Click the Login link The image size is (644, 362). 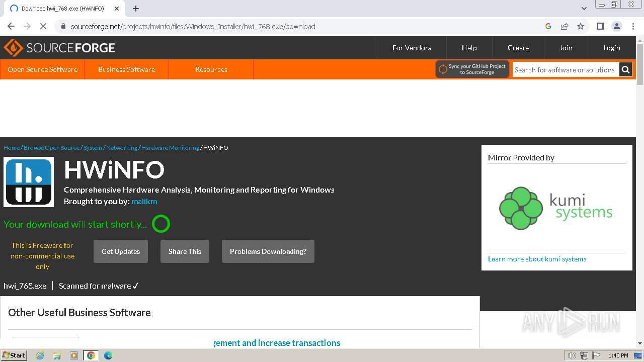pos(612,48)
